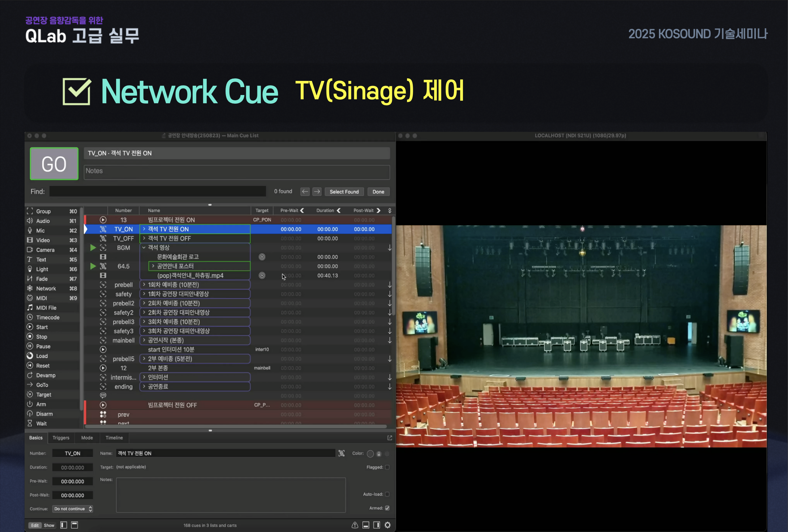Uncheck the Armed checkbox
Screen dimensions: 788x532
point(387,508)
